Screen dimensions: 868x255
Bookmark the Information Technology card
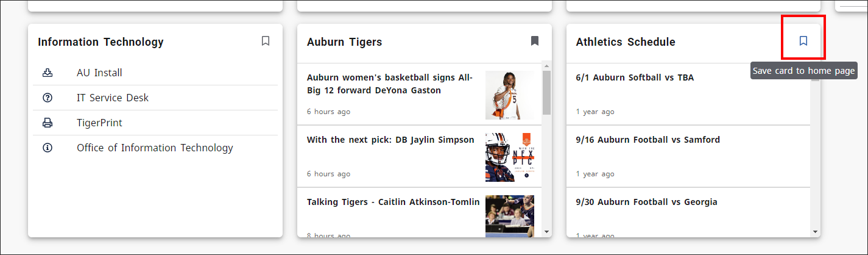(x=266, y=41)
